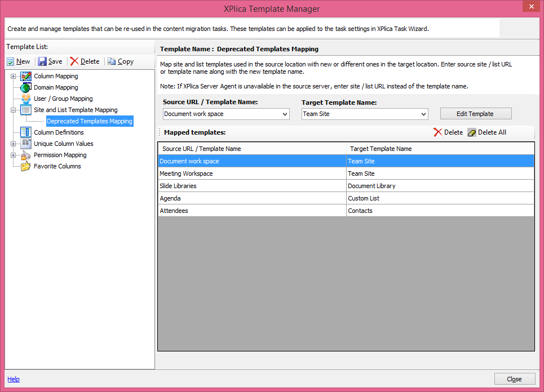Select the Permission Mapping key icon
544x392 pixels.
pyautogui.click(x=26, y=155)
